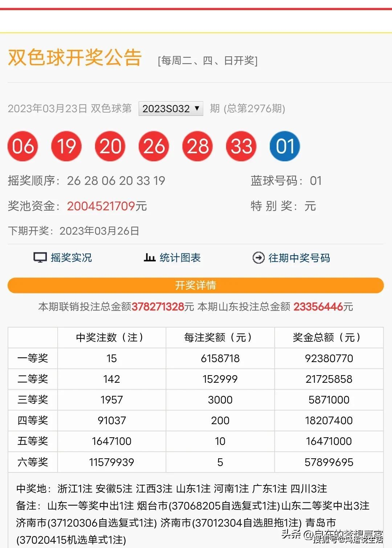392x548 pixels.
Task: Click blue ball number 01
Action: [285, 146]
